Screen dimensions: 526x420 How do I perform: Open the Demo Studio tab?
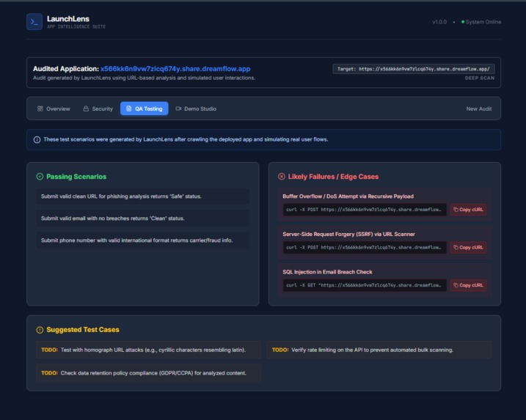(196, 108)
